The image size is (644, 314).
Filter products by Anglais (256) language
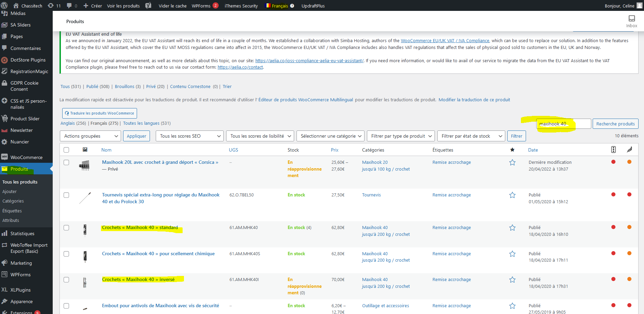[73, 123]
